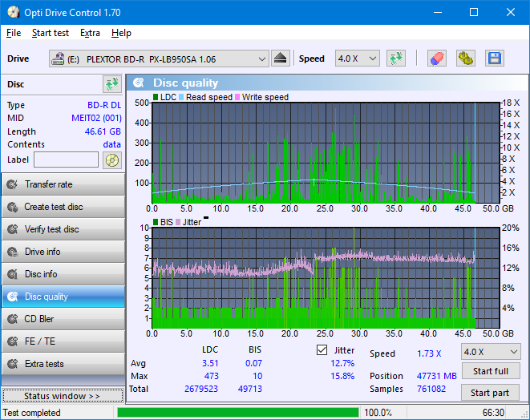Viewport: 530px width, 420px height.
Task: Open the File menu
Action: pyautogui.click(x=14, y=33)
